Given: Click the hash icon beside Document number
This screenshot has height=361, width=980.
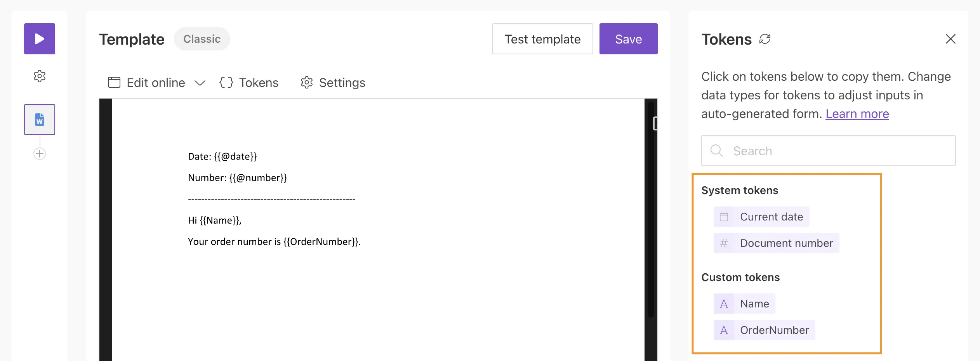Looking at the screenshot, I should point(724,243).
